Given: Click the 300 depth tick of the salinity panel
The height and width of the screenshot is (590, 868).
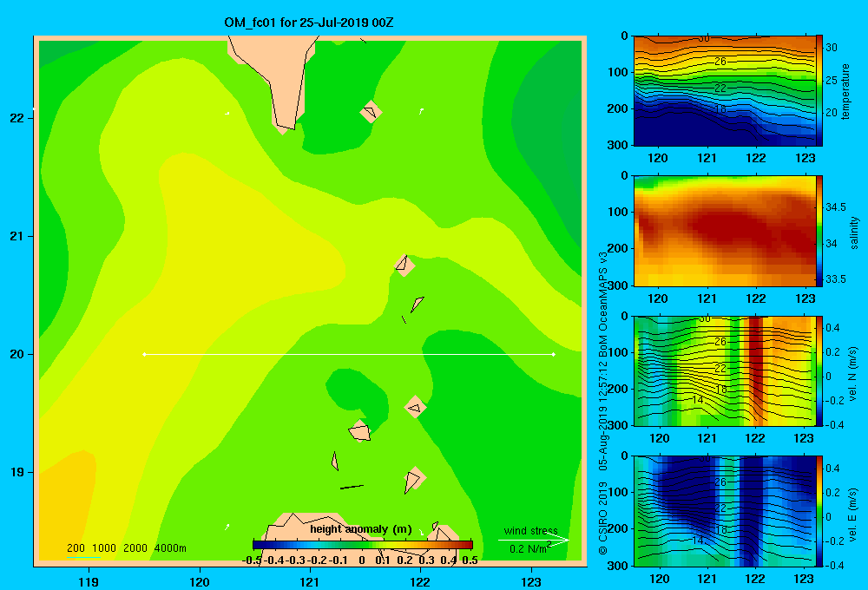Looking at the screenshot, I should [x=619, y=285].
